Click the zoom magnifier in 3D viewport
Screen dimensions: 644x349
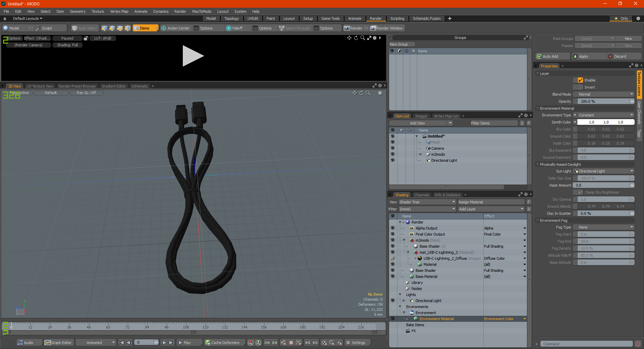click(x=368, y=93)
